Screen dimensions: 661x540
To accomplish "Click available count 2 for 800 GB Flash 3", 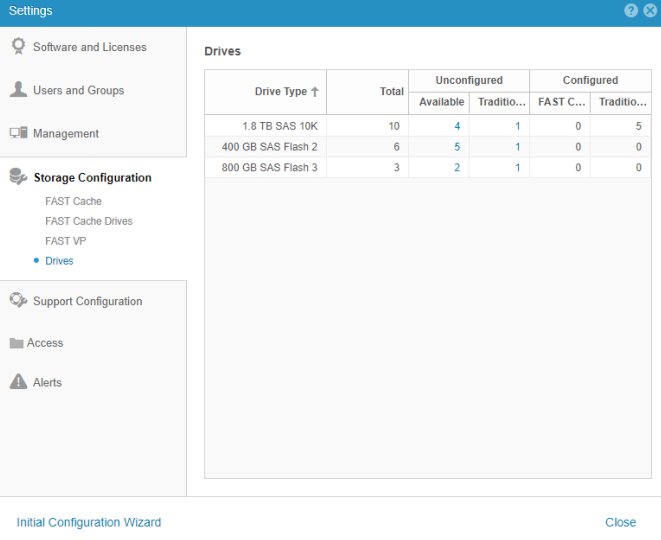I will coord(458,167).
